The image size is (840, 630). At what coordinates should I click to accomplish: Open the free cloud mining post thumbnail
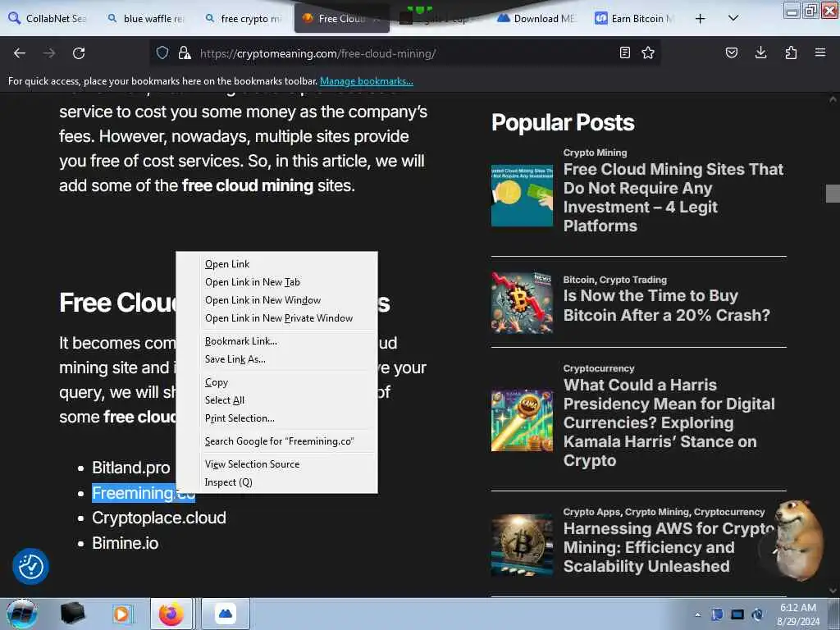coord(522,195)
